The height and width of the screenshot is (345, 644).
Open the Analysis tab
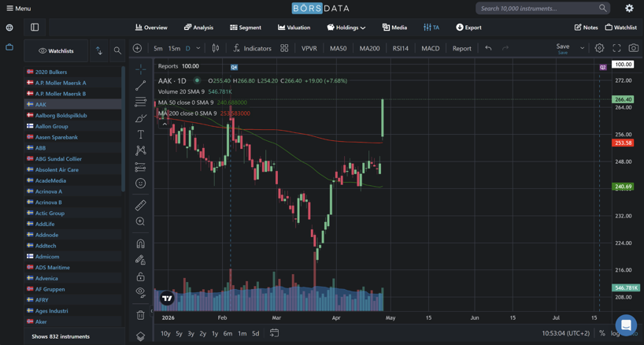tap(198, 28)
